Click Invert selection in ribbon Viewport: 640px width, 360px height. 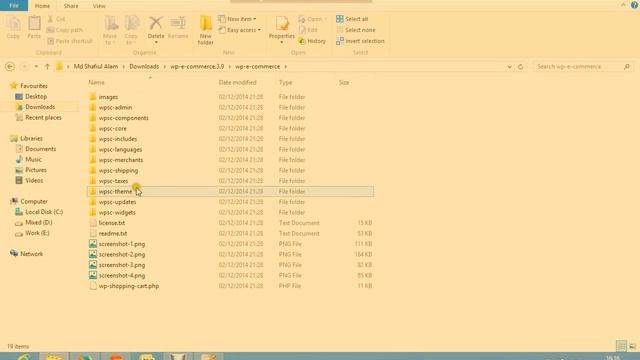click(x=360, y=41)
